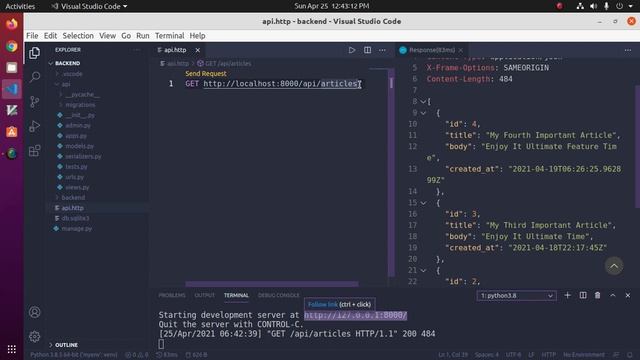Click the editor horizontal scrollbar
The height and width of the screenshot is (360, 640).
pos(272,284)
